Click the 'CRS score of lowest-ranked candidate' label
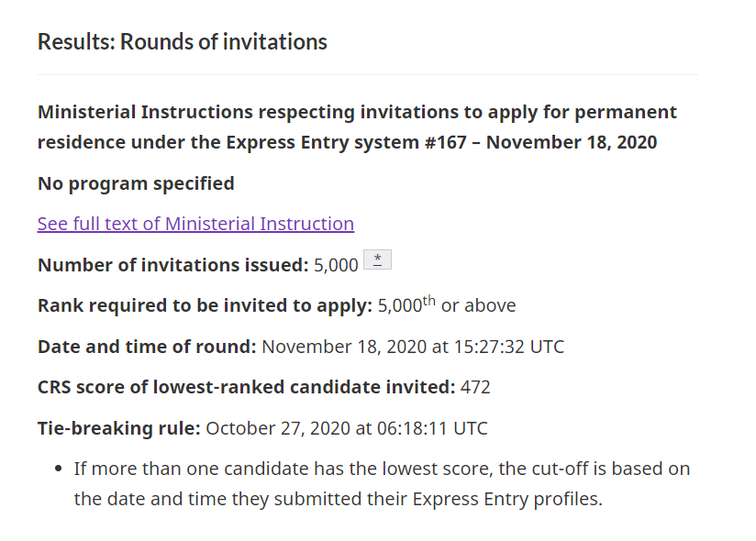This screenshot has width=756, height=541. click(x=247, y=387)
